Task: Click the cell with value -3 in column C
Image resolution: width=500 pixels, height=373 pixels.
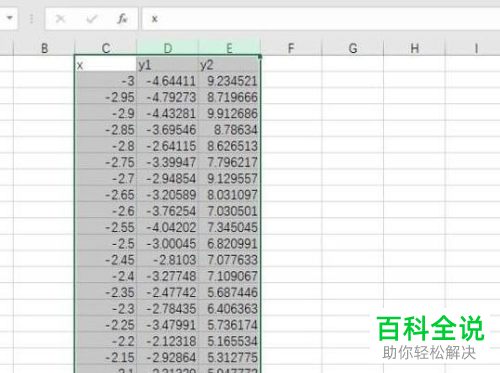Action: tap(106, 81)
